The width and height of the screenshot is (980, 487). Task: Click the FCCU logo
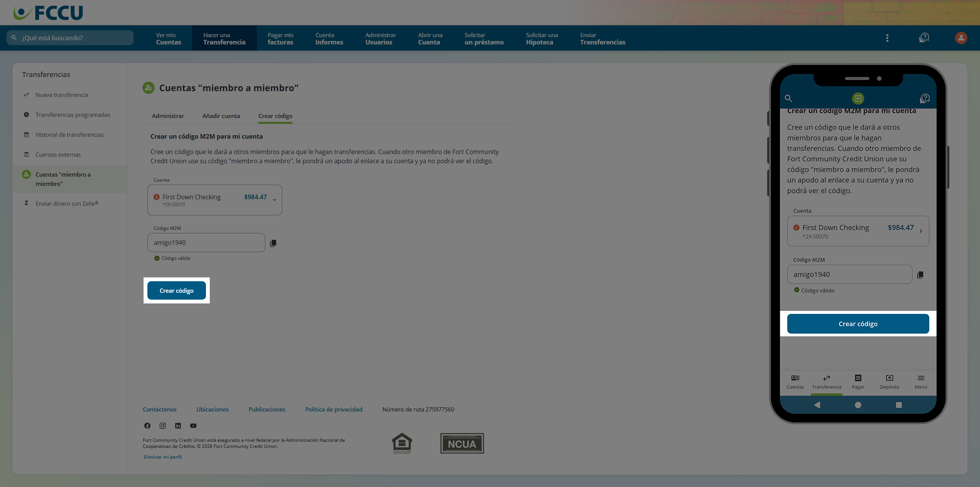point(48,13)
